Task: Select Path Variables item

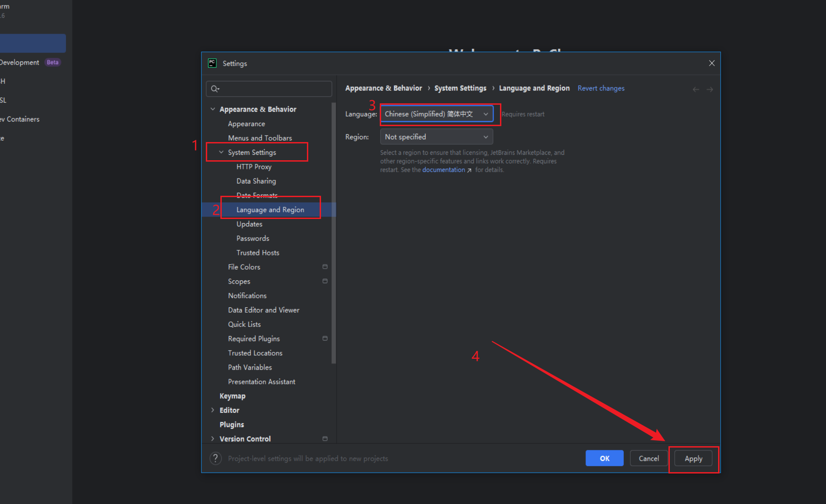Action: (250, 367)
